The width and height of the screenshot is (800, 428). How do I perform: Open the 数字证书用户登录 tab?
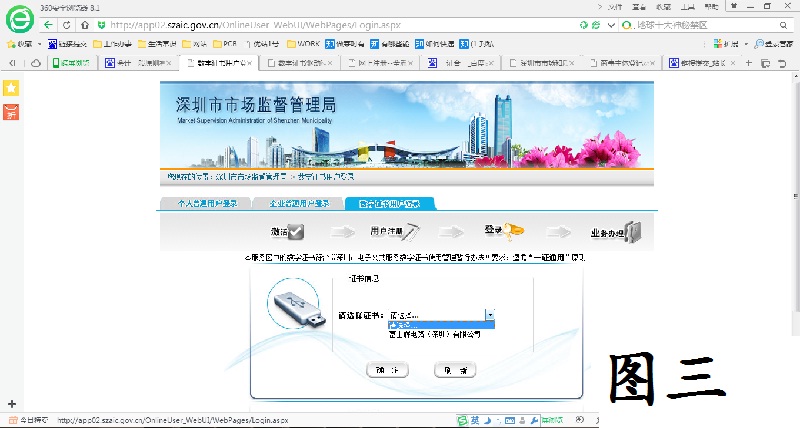[389, 204]
